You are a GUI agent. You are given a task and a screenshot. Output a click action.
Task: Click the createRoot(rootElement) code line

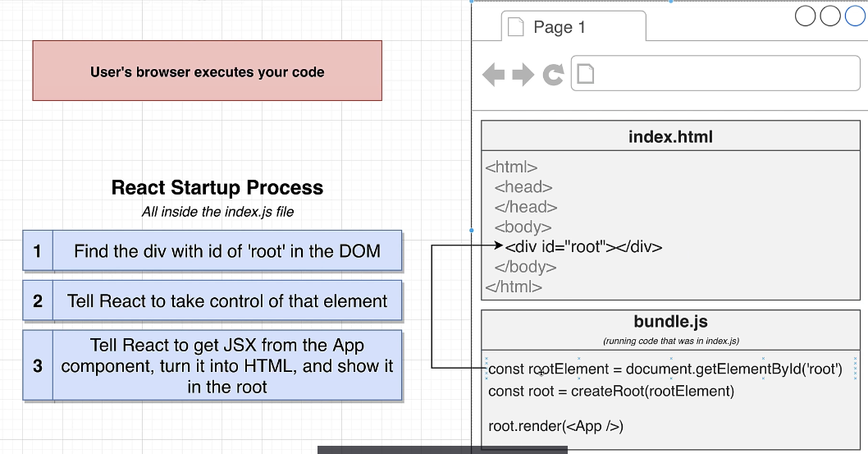coord(611,392)
